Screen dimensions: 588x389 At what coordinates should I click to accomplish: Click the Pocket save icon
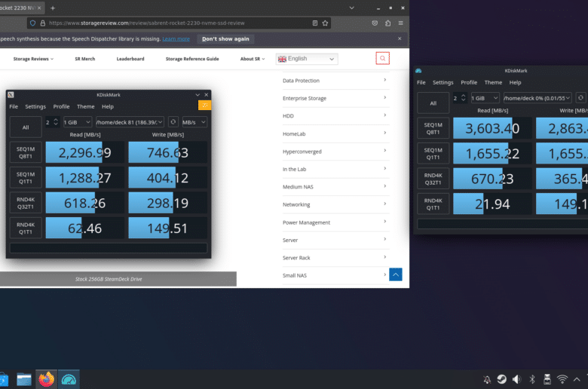[375, 23]
